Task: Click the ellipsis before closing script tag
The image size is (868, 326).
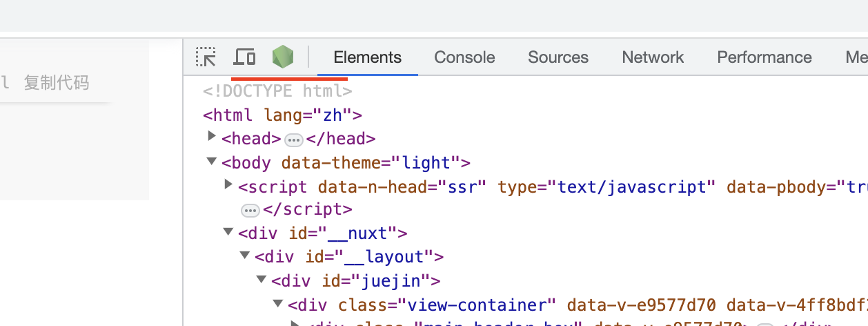Action: (250, 210)
